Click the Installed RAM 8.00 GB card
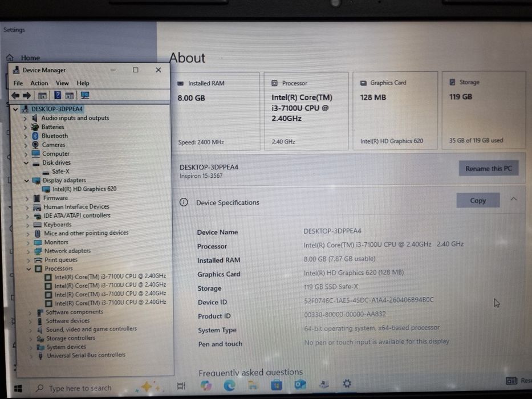This screenshot has height=399, width=532. pos(216,111)
